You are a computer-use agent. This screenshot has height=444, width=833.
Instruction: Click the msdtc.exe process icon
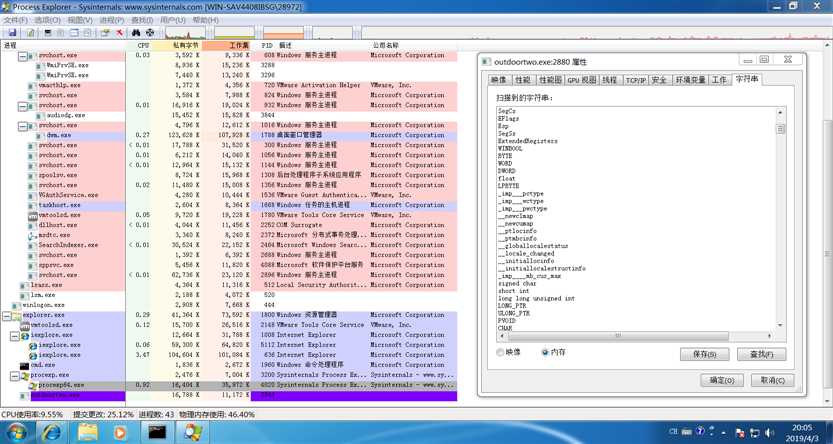tap(33, 235)
